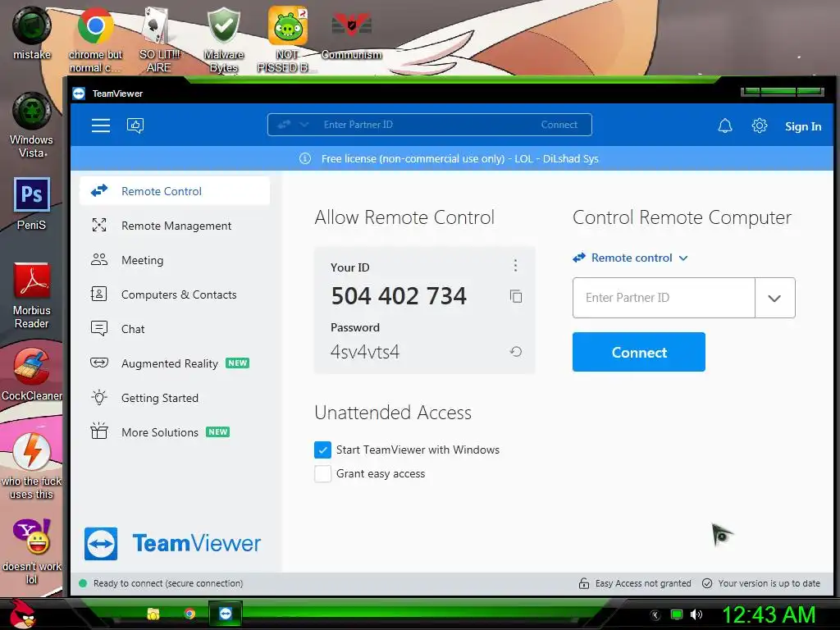Open More Solutions section

tap(175, 432)
